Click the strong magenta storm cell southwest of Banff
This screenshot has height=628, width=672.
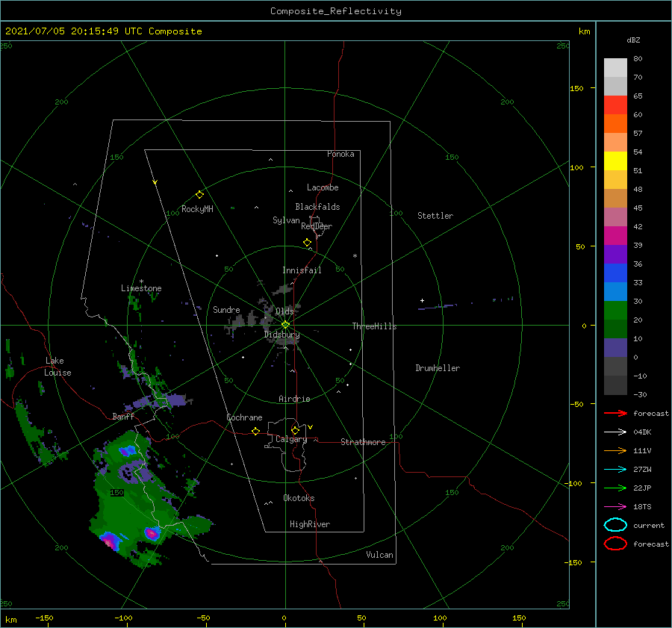[110, 541]
